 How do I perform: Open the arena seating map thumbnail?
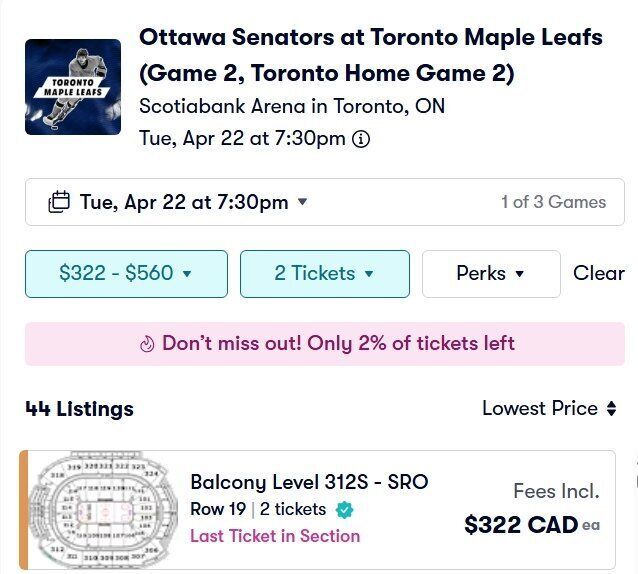[x=94, y=510]
